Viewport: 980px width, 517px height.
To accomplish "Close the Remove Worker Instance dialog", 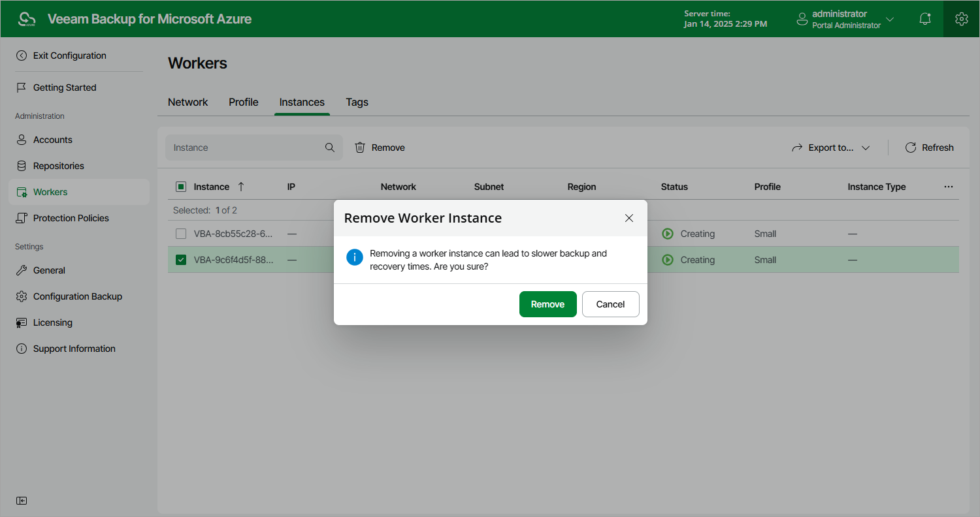I will point(629,218).
